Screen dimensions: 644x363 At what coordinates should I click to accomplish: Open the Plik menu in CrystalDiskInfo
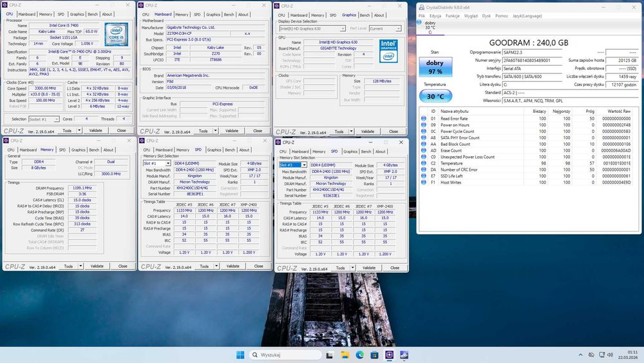[x=422, y=16]
